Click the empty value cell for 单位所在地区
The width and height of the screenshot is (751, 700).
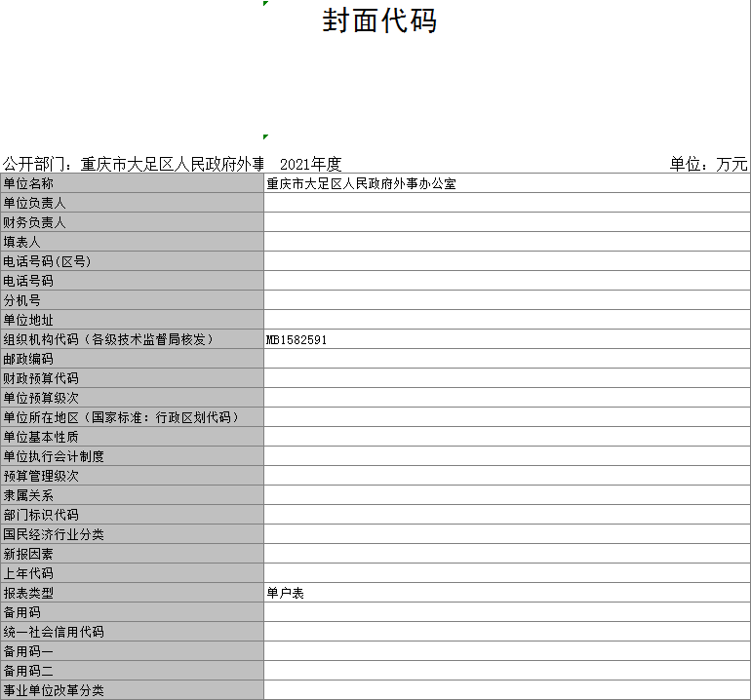coord(507,417)
